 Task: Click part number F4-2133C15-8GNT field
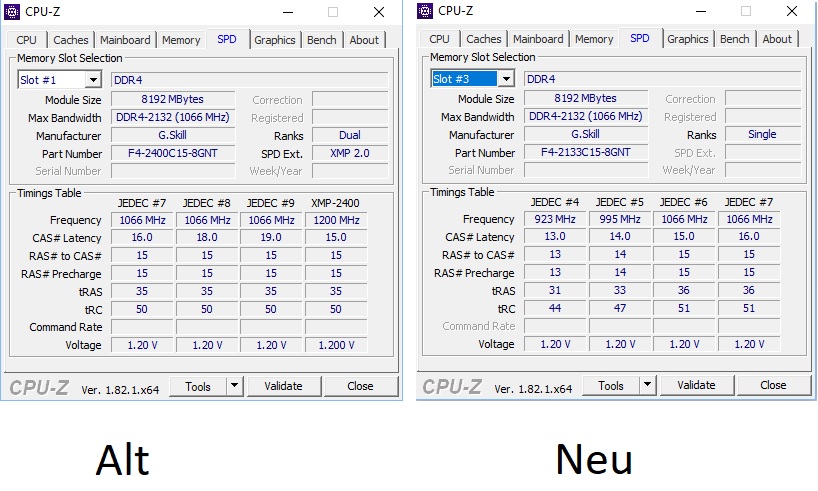coord(586,152)
